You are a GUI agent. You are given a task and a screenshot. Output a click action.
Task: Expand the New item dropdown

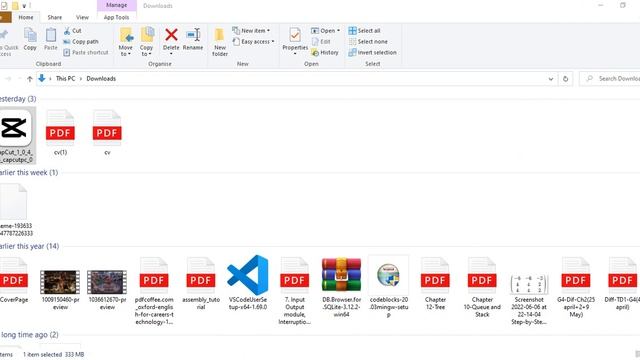(251, 31)
